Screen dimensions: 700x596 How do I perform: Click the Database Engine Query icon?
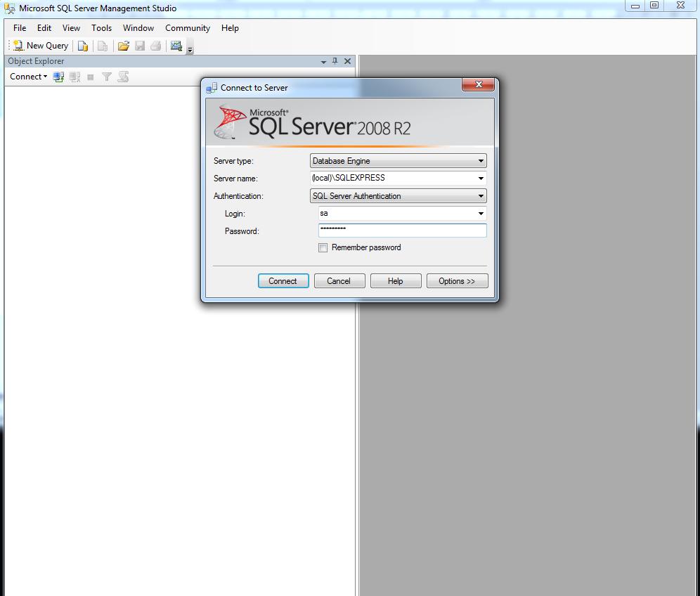click(x=83, y=46)
